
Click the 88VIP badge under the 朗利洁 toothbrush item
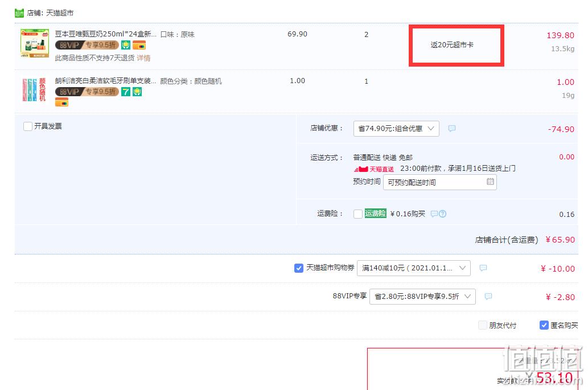(x=87, y=92)
